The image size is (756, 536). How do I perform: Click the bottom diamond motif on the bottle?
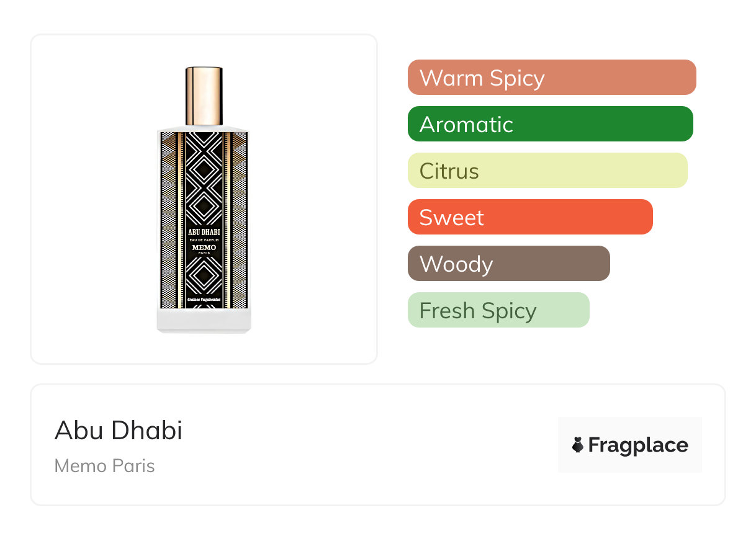click(204, 276)
